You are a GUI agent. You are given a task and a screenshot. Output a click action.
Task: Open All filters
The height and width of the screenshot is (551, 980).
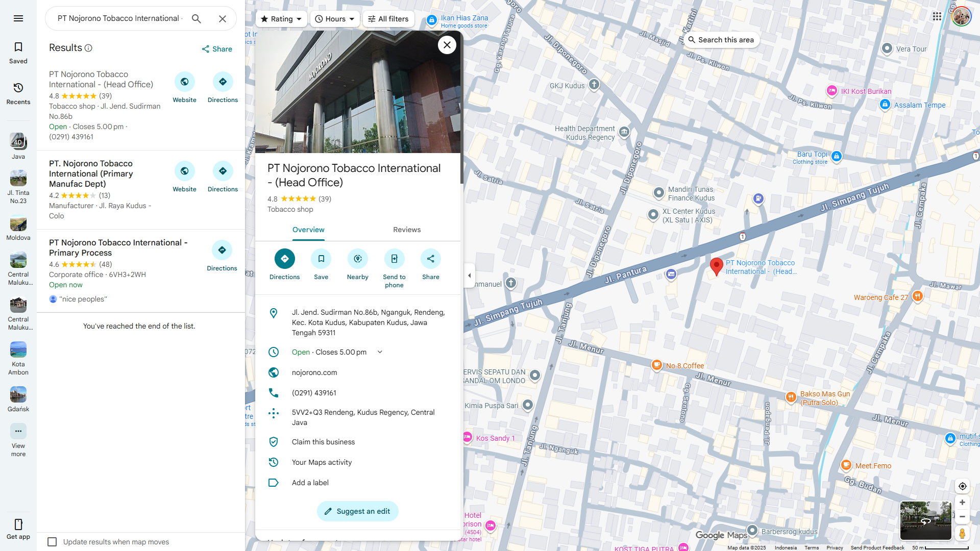point(388,19)
